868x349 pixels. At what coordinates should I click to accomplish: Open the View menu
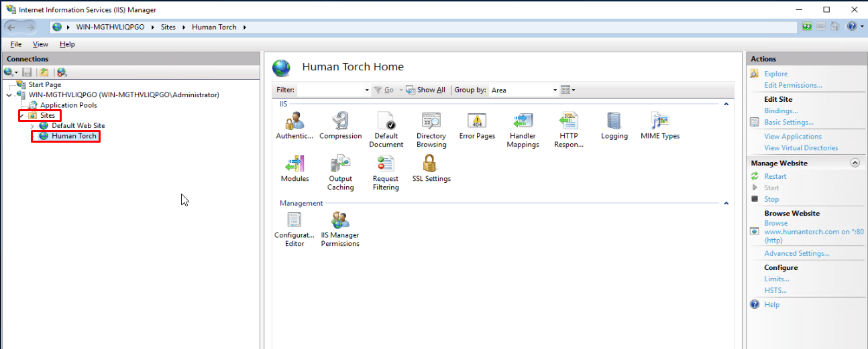coord(40,44)
